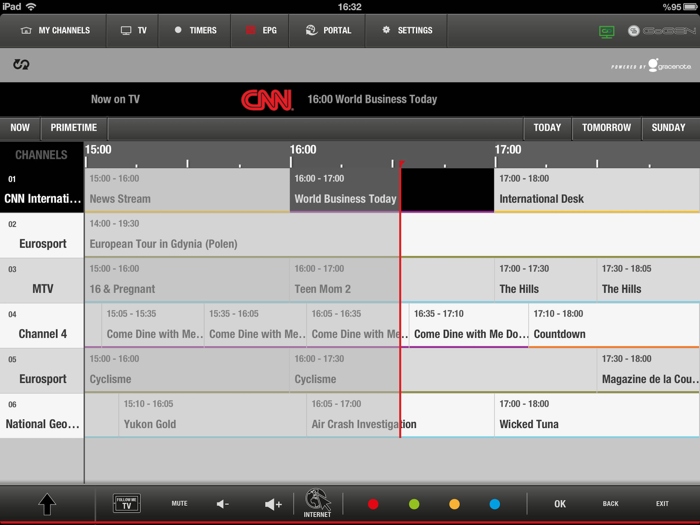
Task: Select Tomorrow's program guide
Action: tap(607, 128)
